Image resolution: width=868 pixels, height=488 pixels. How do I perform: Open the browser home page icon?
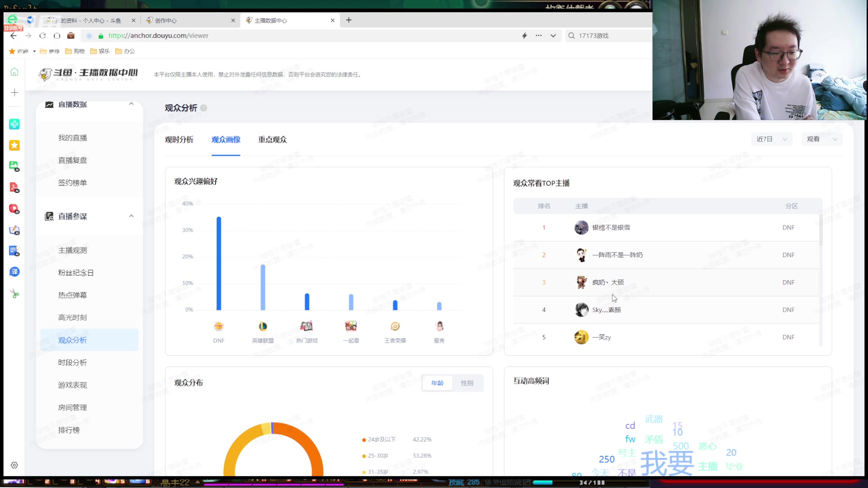[57, 36]
